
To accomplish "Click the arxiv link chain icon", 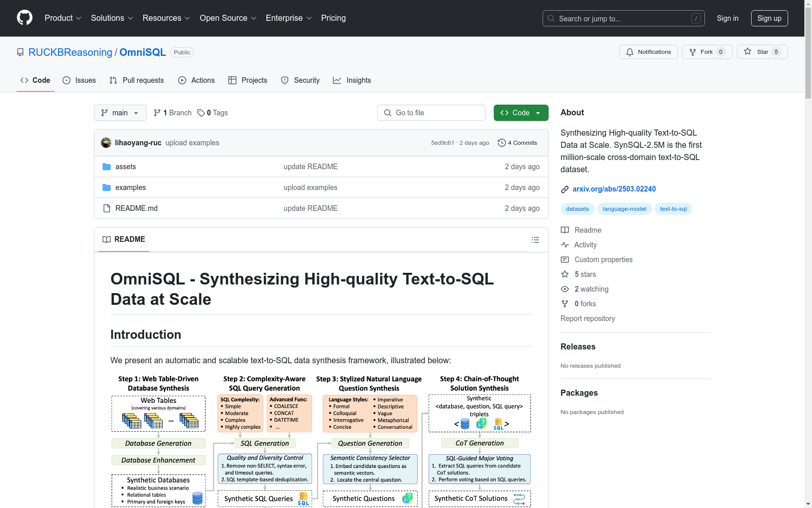I will click(x=564, y=189).
